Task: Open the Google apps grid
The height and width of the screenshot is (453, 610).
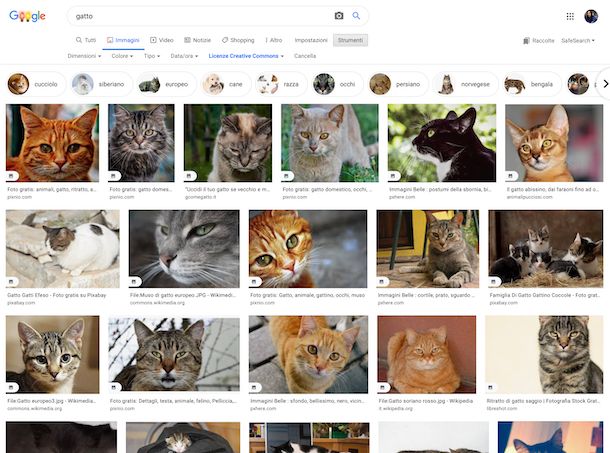Action: (570, 16)
